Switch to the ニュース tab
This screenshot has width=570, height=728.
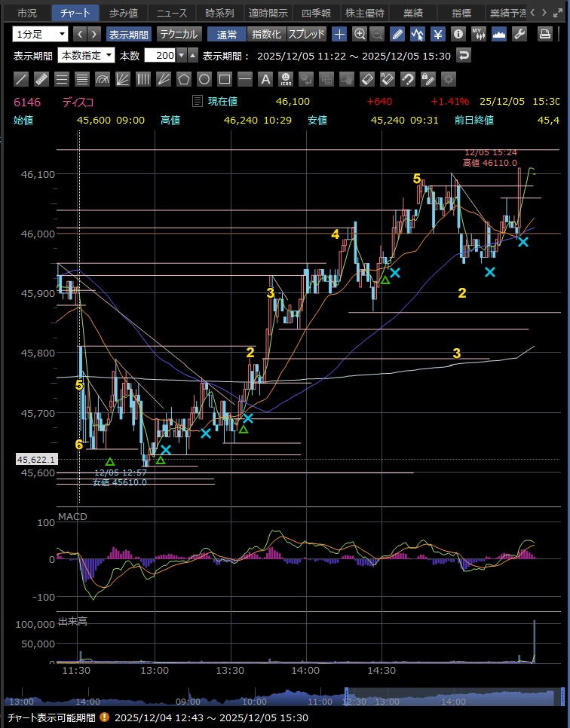[171, 13]
